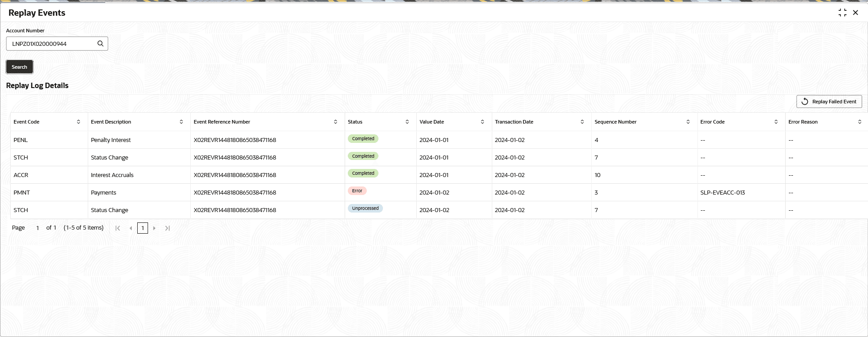Click Completed badge in Penalty Interest row
The image size is (868, 337).
[363, 139]
